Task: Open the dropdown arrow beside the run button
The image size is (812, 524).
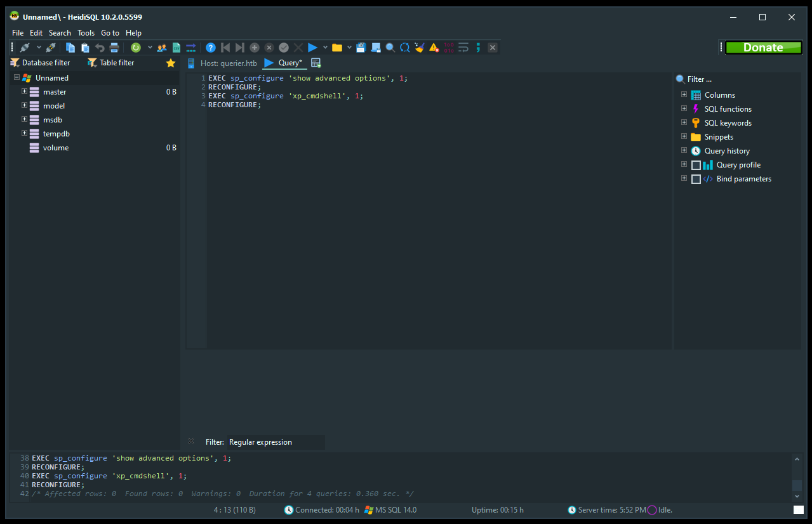Action: click(x=325, y=48)
